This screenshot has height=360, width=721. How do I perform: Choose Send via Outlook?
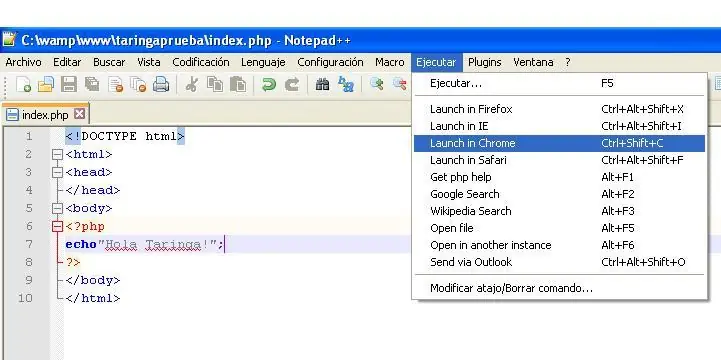559,263
